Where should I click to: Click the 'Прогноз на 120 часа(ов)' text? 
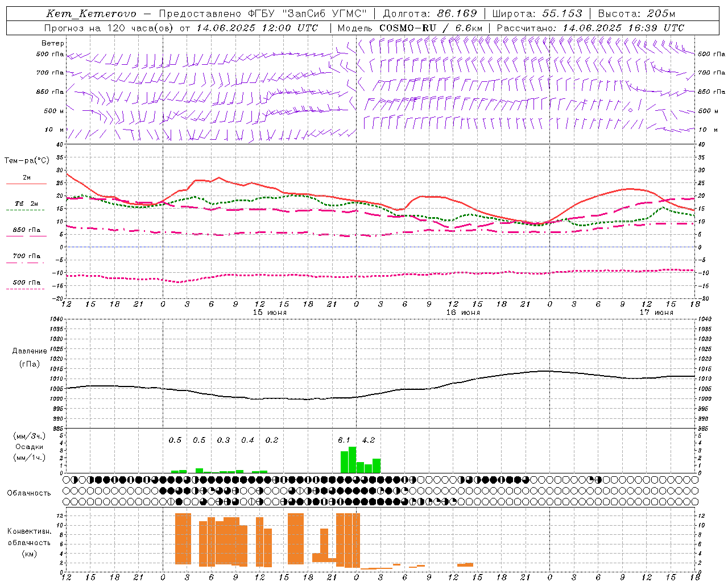[109, 28]
